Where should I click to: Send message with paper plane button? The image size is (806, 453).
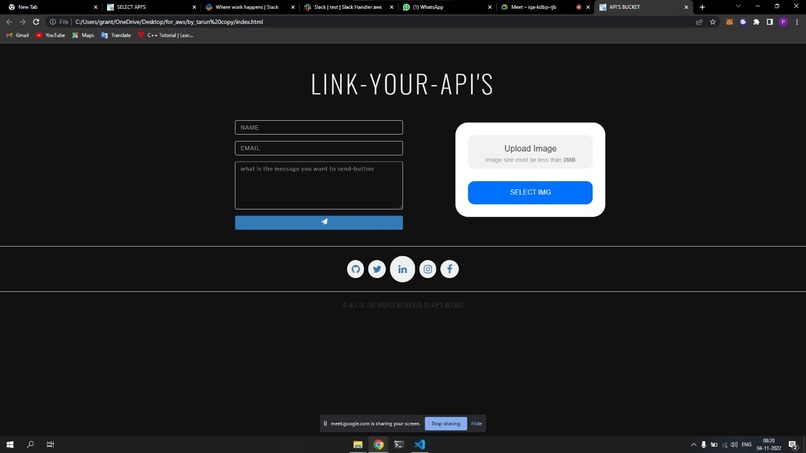click(x=319, y=222)
